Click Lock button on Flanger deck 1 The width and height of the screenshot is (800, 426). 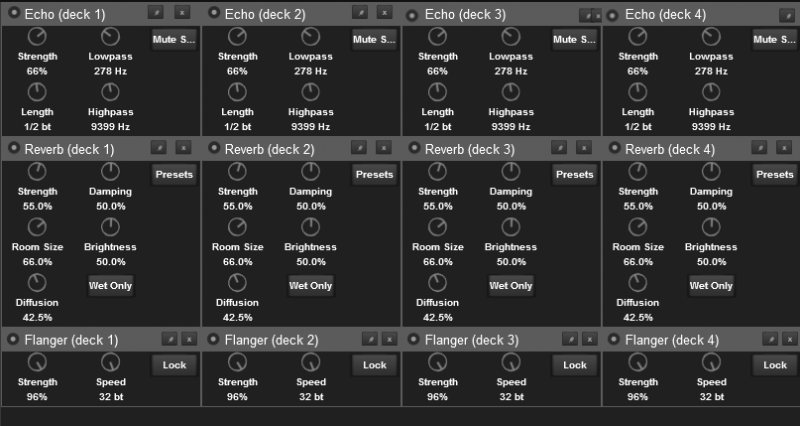click(174, 365)
